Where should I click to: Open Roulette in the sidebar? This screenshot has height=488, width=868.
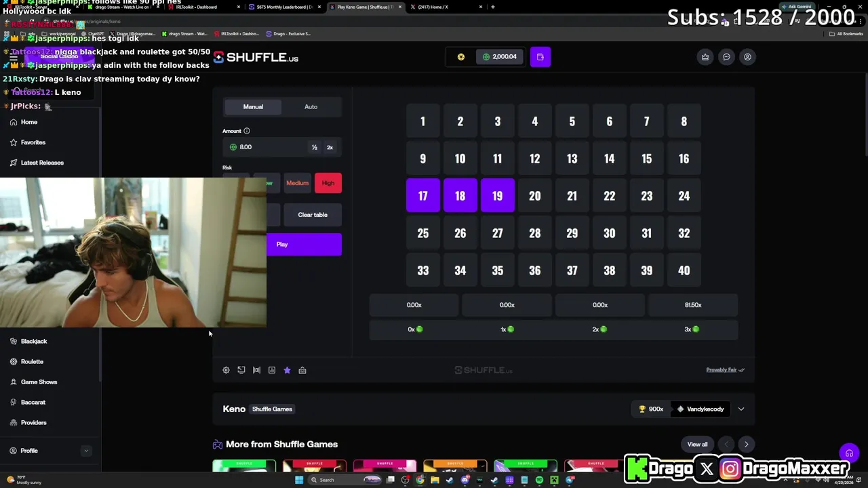(x=32, y=362)
